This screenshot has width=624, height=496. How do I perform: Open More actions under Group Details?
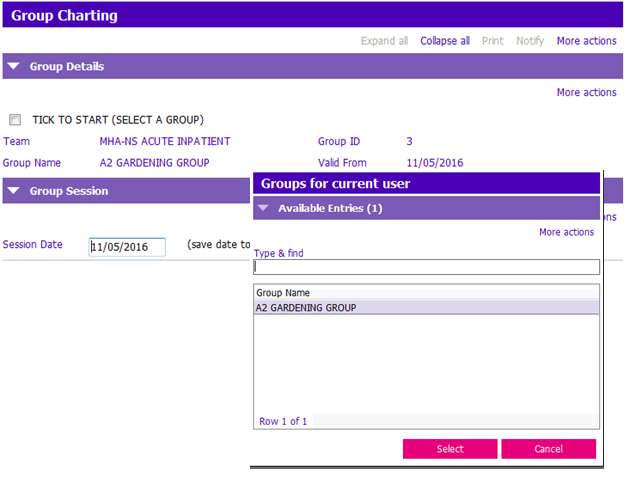click(586, 92)
